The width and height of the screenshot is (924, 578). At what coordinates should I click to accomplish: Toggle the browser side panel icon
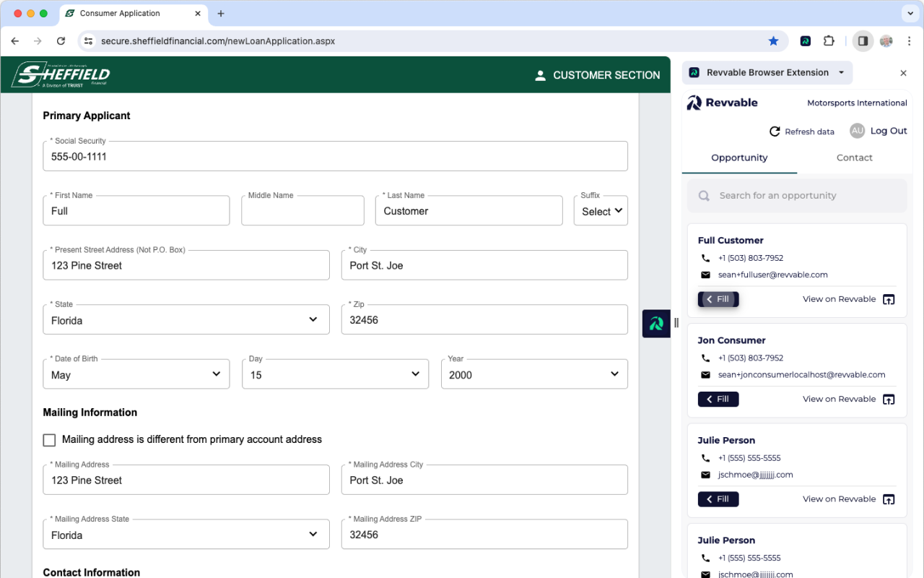(863, 41)
